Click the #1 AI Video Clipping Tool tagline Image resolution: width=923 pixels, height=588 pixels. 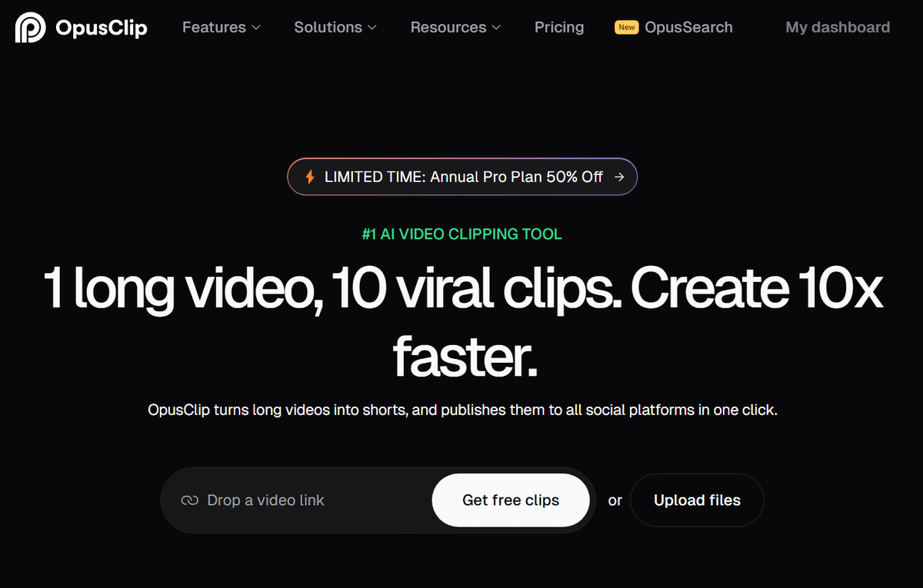tap(462, 234)
